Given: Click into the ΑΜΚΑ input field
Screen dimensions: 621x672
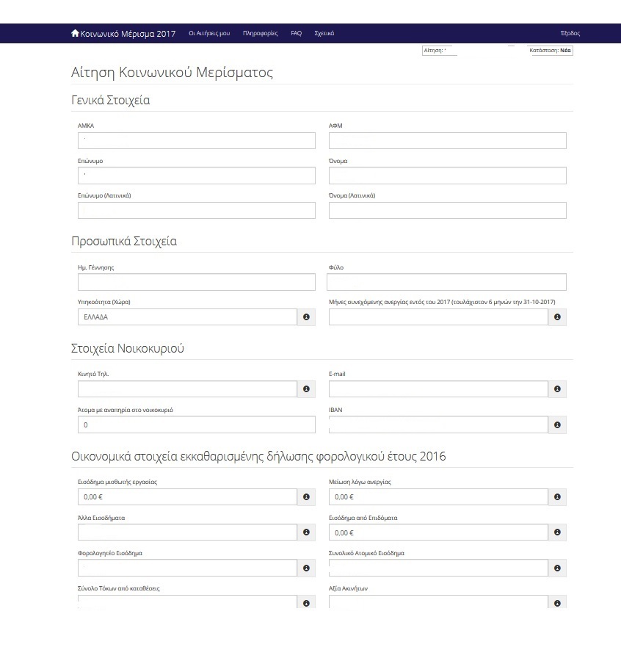Looking at the screenshot, I should pyautogui.click(x=196, y=140).
